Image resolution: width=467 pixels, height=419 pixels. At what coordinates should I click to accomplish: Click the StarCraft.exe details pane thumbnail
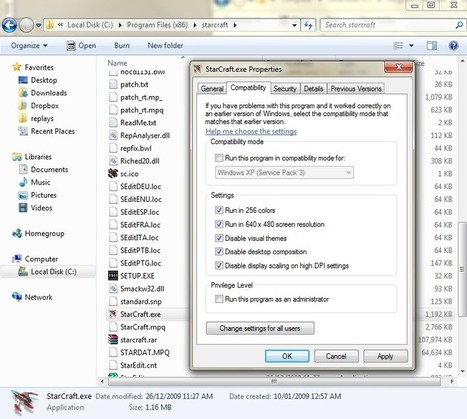tap(24, 402)
